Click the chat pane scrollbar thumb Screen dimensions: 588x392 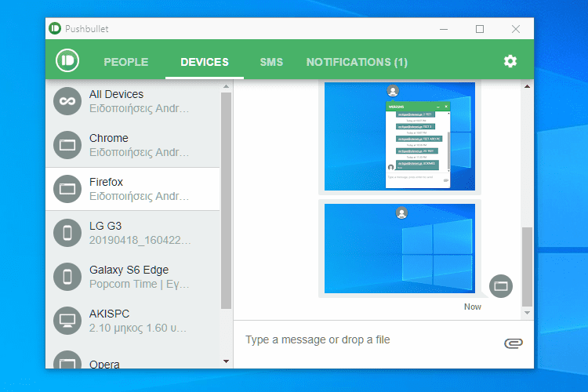(x=528, y=267)
